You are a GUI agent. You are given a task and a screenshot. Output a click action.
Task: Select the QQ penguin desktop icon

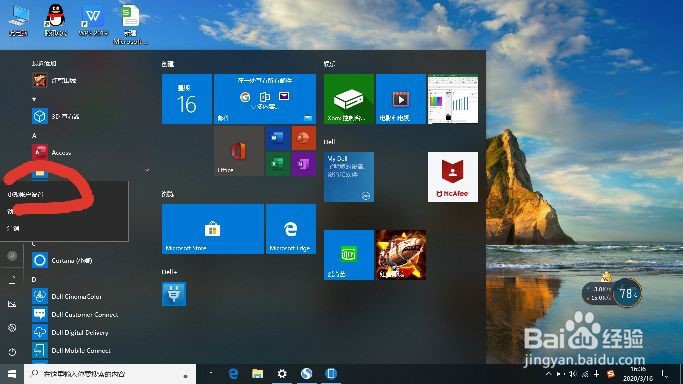(x=56, y=20)
